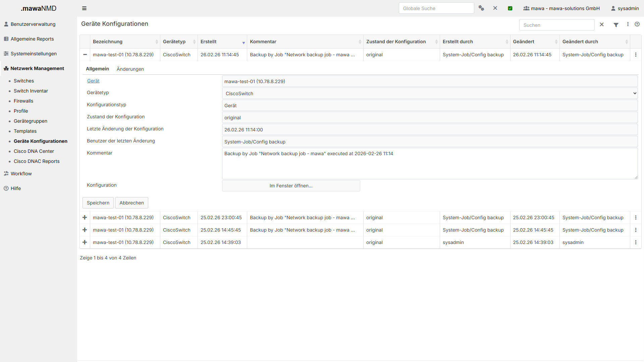The height and width of the screenshot is (362, 644).
Task: Open Cisco DNA Center in sidebar
Action: [34, 151]
